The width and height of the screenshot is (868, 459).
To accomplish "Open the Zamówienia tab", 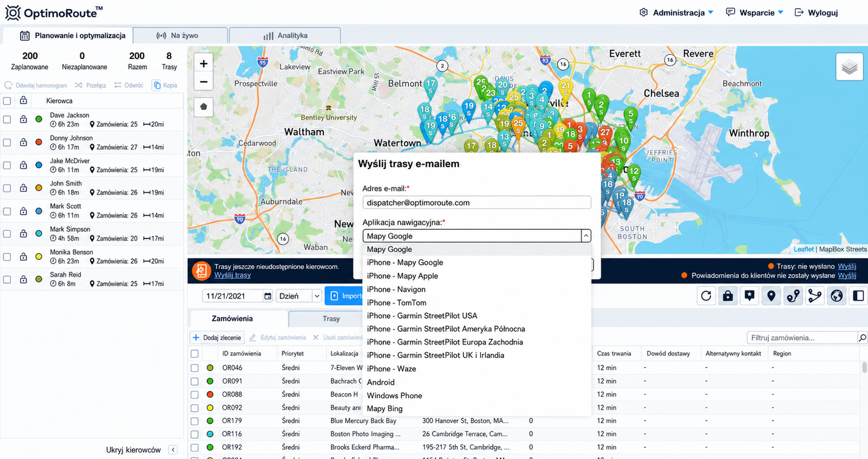I will (232, 319).
